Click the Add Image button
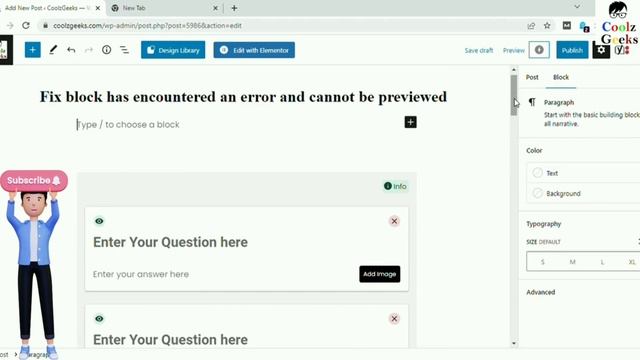The width and height of the screenshot is (640, 360). 380,274
